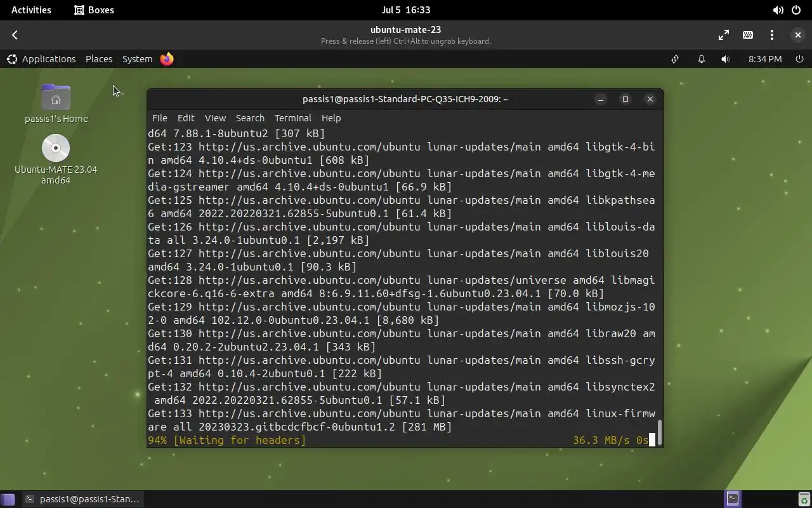Select Ubuntu-MATE 23.04 amd64 disc icon
This screenshot has height=508, width=812.
point(56,159)
